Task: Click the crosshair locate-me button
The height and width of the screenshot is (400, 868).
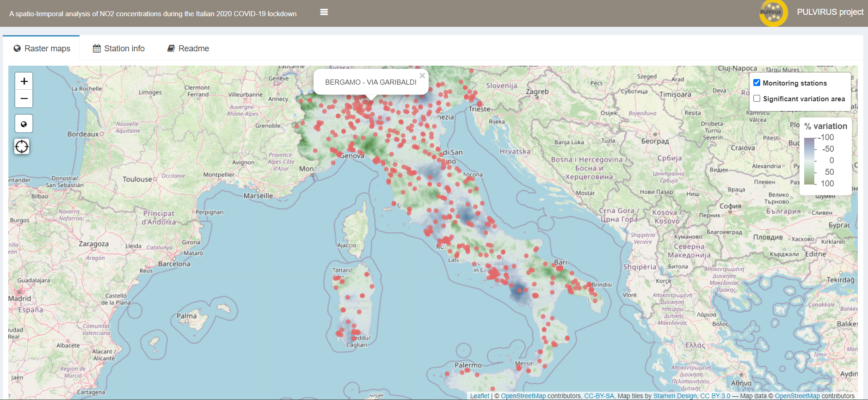Action: (x=22, y=147)
